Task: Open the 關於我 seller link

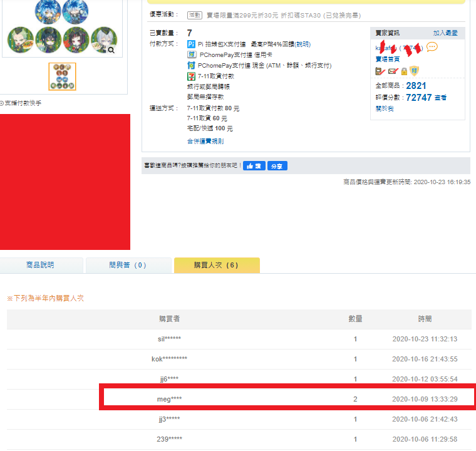Action: (x=385, y=109)
